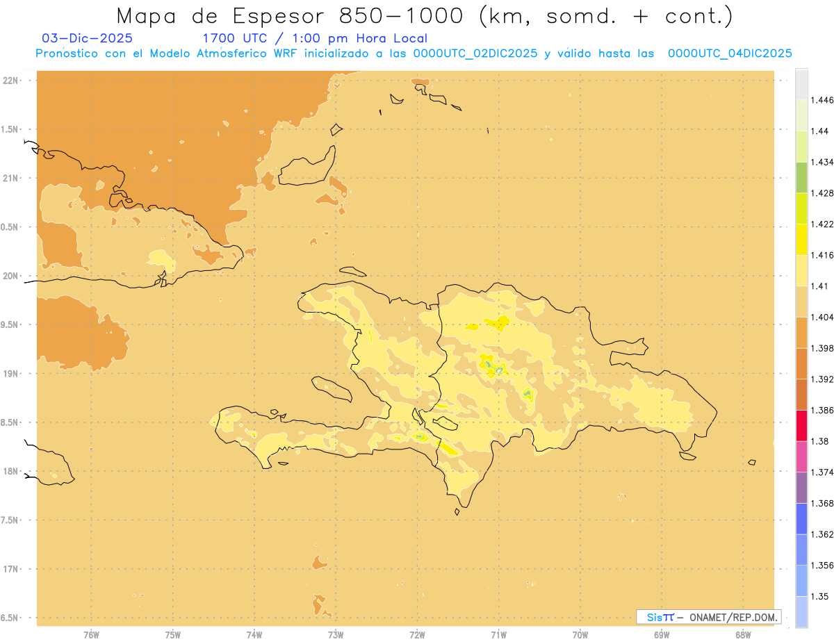Screen dimensions: 834x644
Task: Click the "75W" longitude label
Action: click(x=172, y=635)
